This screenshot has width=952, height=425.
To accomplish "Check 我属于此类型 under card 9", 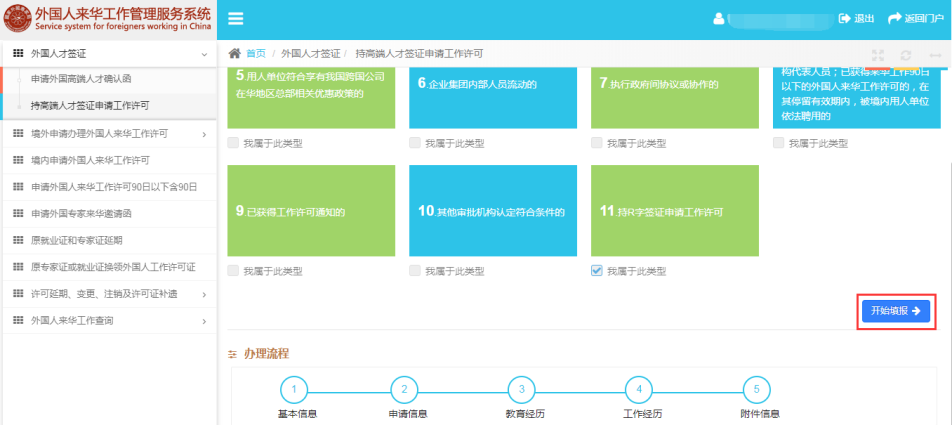I will pyautogui.click(x=233, y=271).
